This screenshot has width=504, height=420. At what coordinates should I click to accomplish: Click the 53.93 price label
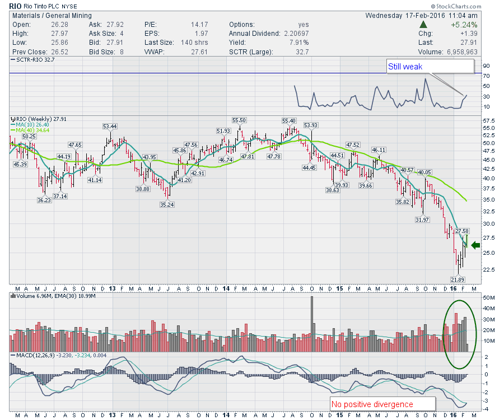coord(310,125)
